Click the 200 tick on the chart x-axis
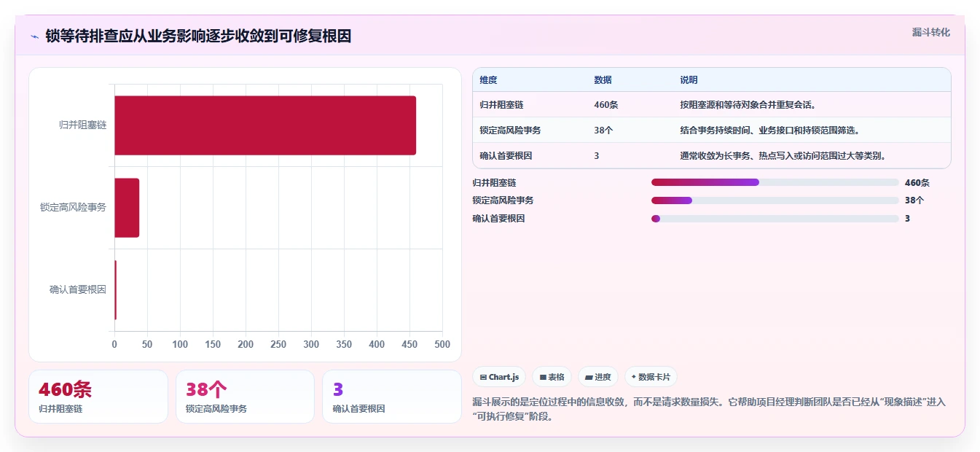980x452 pixels. tap(246, 344)
